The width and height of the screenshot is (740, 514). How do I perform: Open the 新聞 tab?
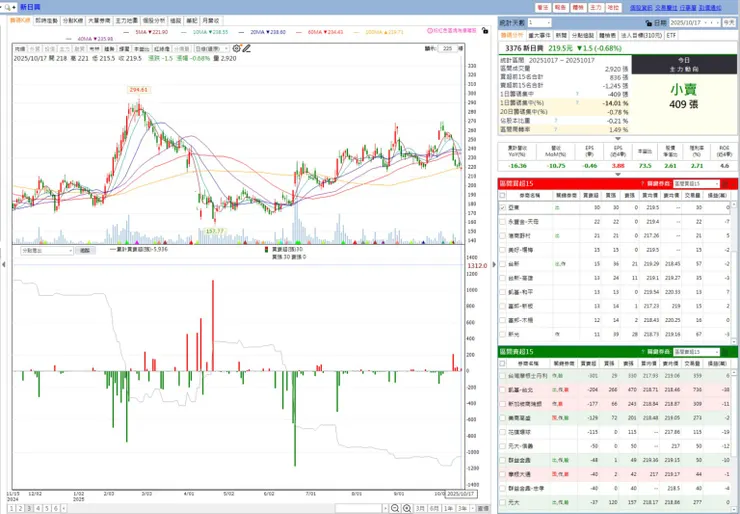click(x=560, y=35)
